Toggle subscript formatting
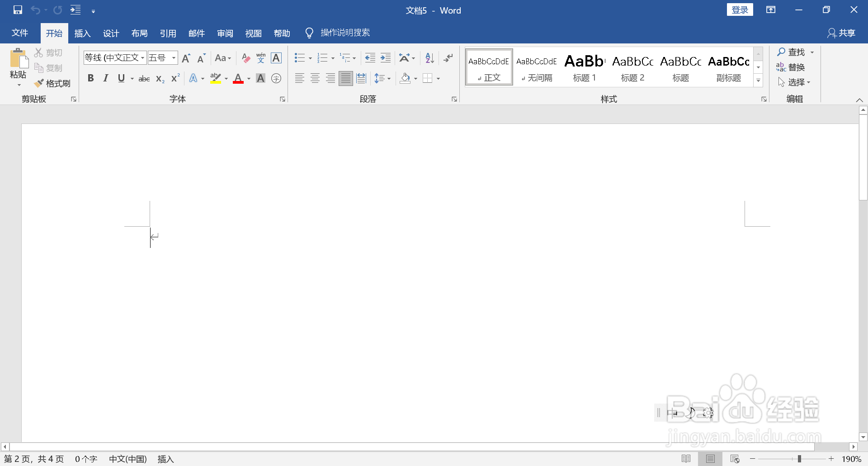The width and height of the screenshot is (868, 466). point(160,78)
